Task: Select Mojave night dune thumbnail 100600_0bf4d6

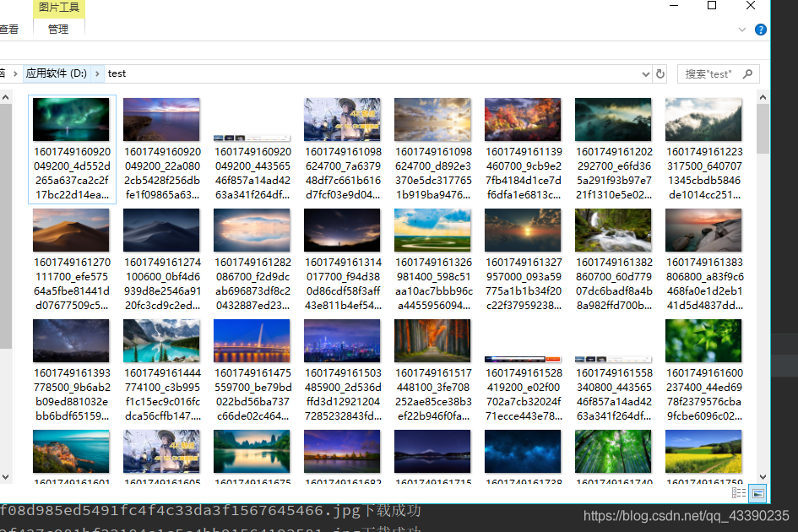Action: tap(161, 230)
